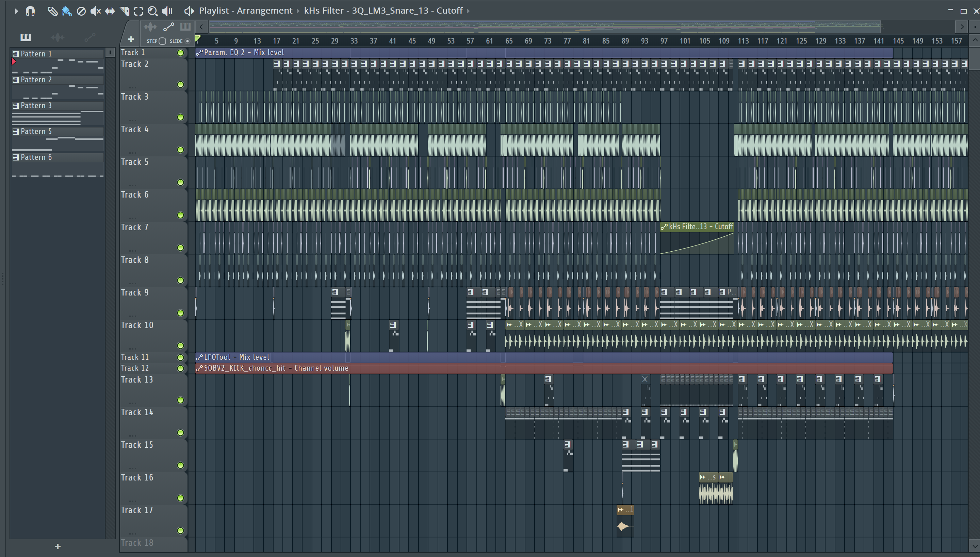The image size is (980, 557).
Task: Click bar 97 on the timeline ruler
Action: (664, 41)
